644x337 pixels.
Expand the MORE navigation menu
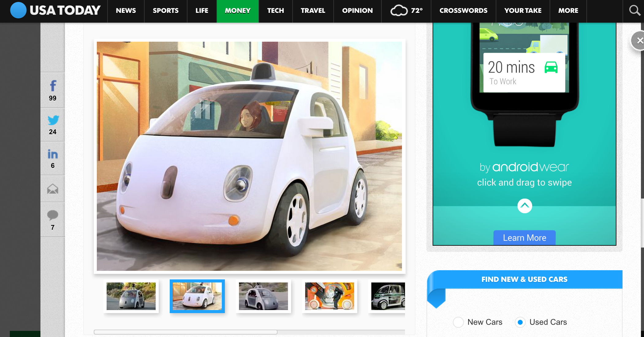pyautogui.click(x=568, y=11)
